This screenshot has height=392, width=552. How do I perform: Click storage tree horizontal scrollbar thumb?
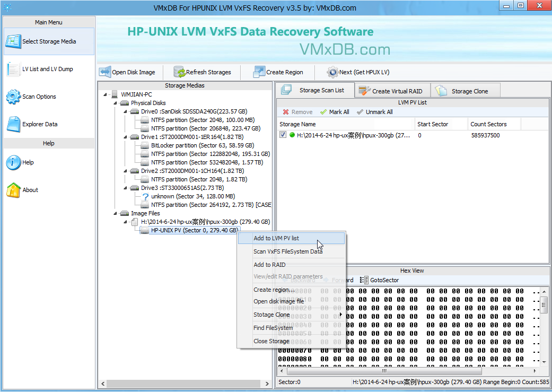[x=183, y=384]
